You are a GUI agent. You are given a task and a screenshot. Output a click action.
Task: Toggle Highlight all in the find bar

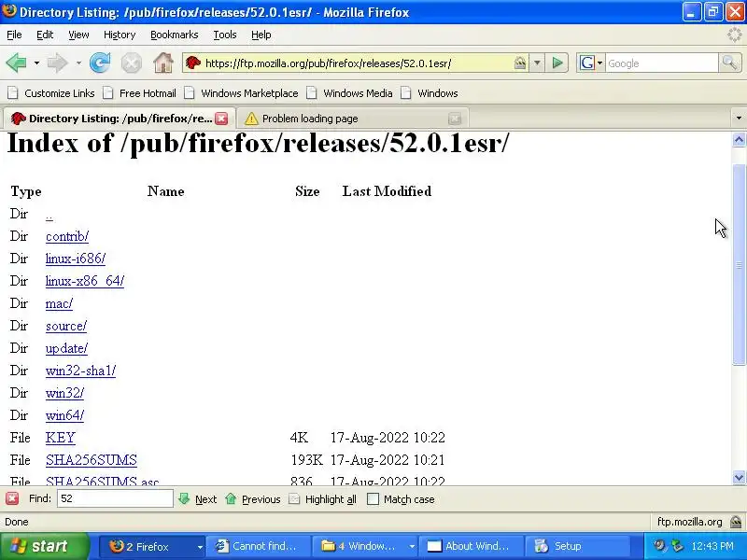point(323,499)
